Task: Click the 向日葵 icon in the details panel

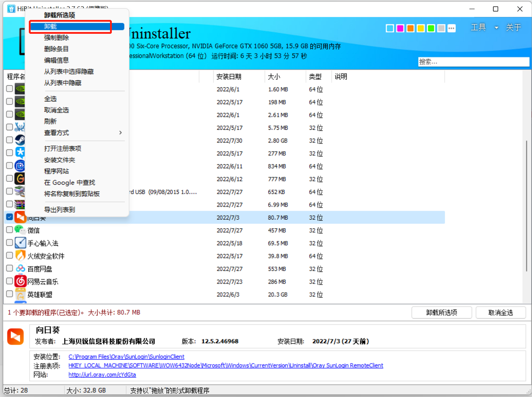Action: pos(15,336)
